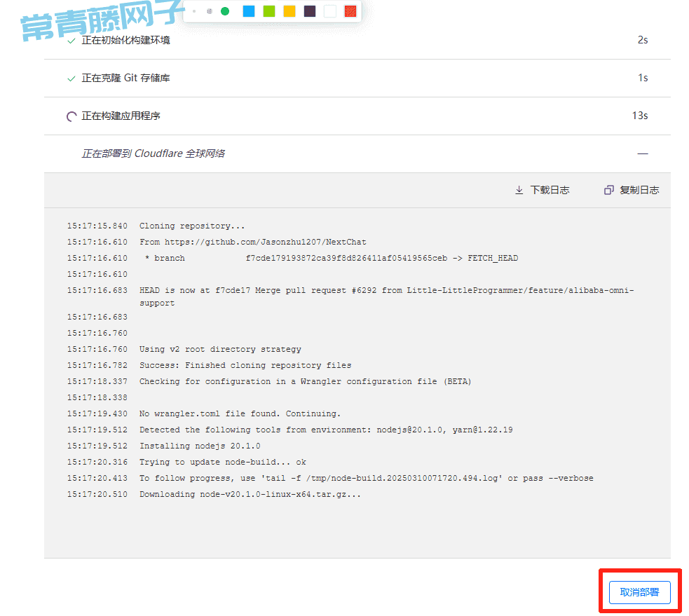Choose the yellow-orange color swatch

289,11
